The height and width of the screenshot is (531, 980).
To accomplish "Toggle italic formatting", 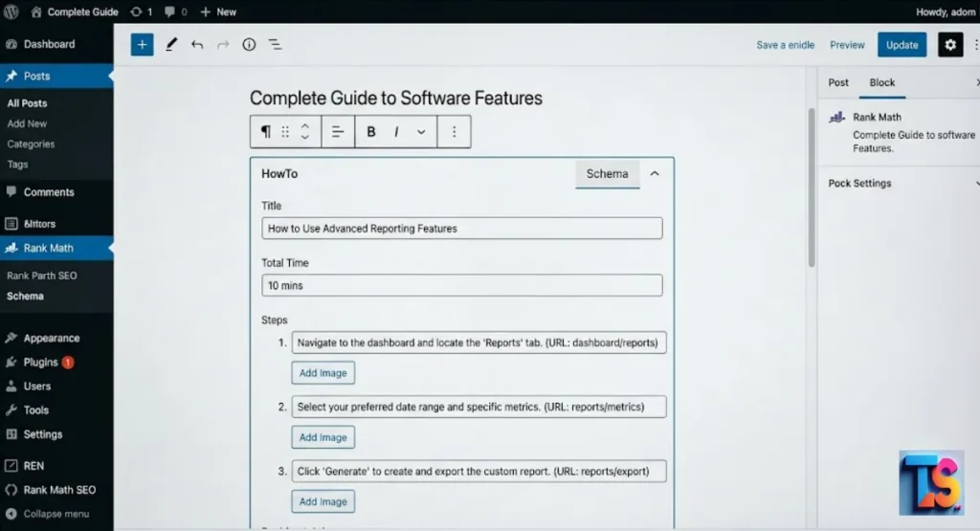I will pos(396,132).
